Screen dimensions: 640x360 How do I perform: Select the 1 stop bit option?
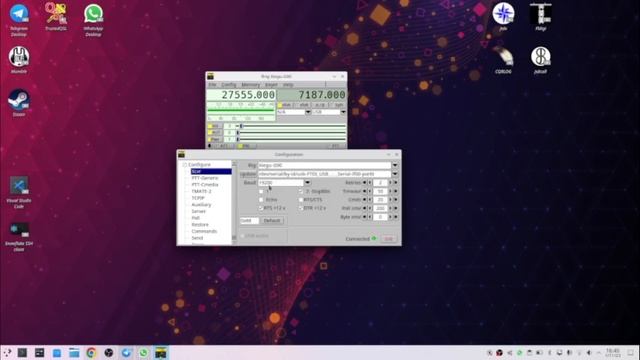click(x=261, y=191)
